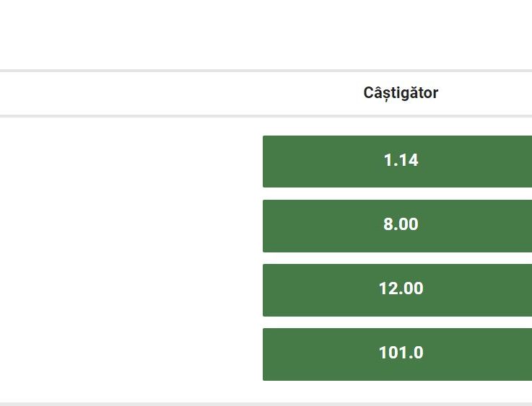Choose the first green odds cell
532x406 pixels.
(397, 162)
